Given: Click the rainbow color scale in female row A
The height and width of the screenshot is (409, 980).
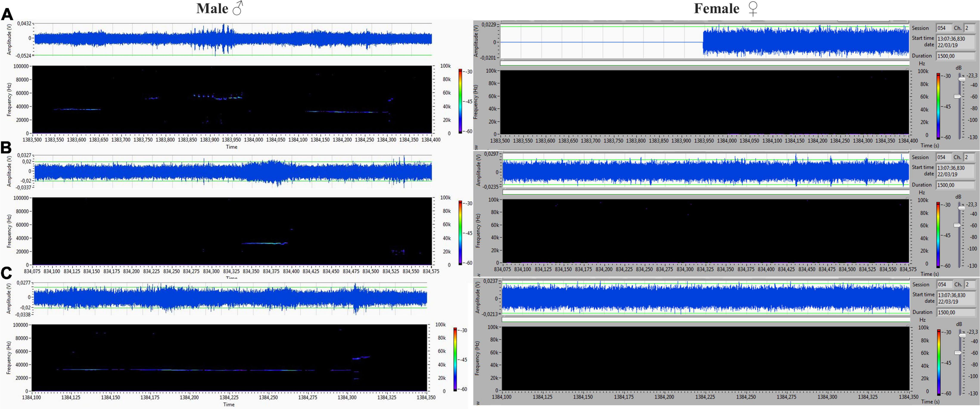Looking at the screenshot, I should click(938, 106).
